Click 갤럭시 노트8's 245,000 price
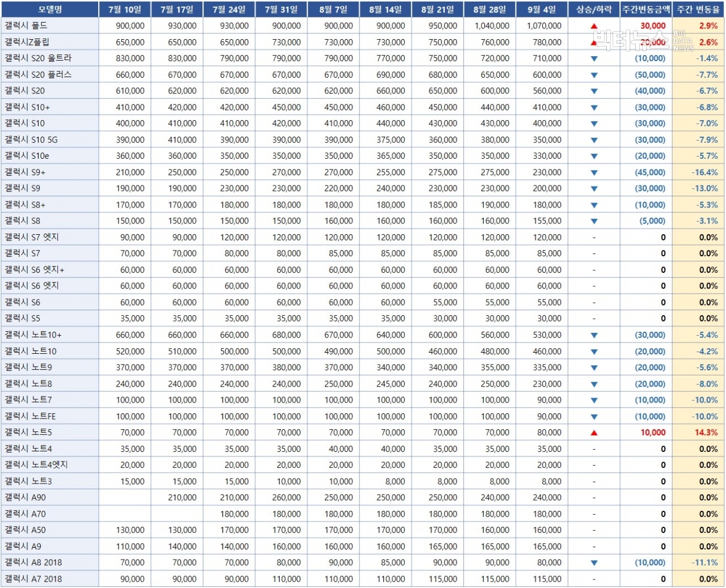726x588 pixels. point(391,384)
